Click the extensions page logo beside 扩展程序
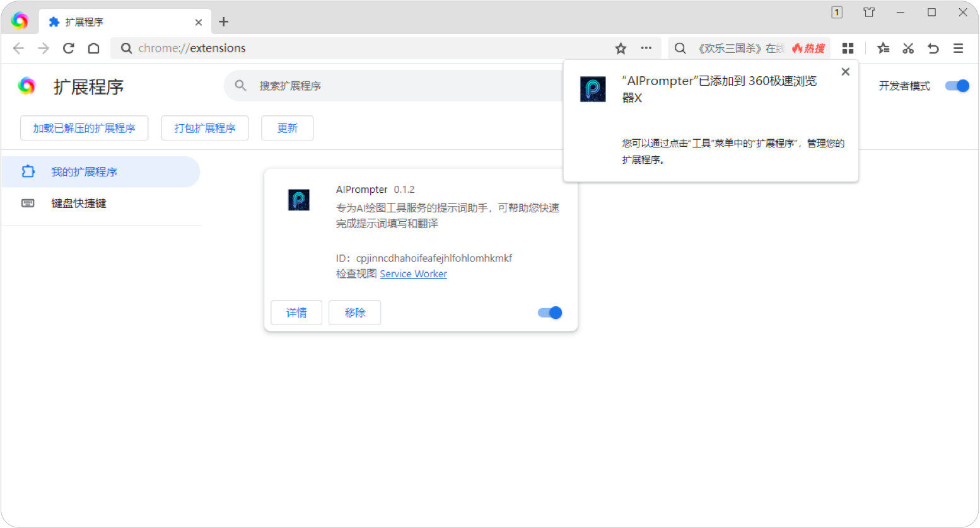The width and height of the screenshot is (980, 528). pos(26,86)
